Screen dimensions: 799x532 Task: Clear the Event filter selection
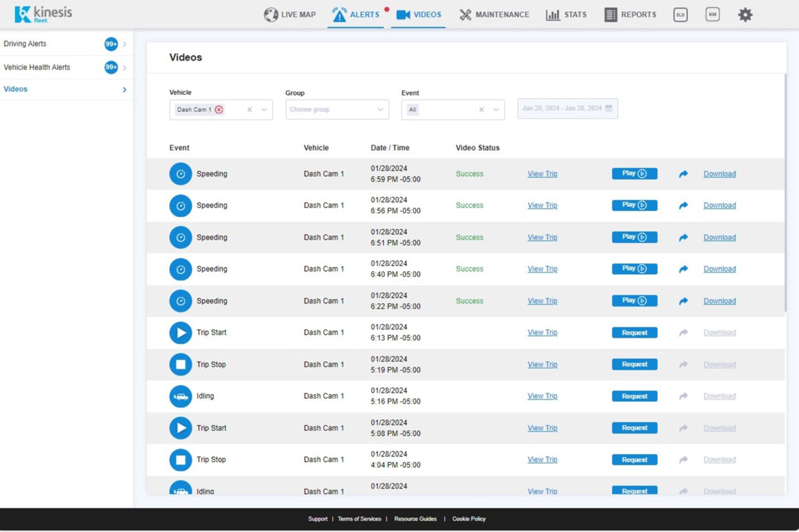(x=481, y=110)
